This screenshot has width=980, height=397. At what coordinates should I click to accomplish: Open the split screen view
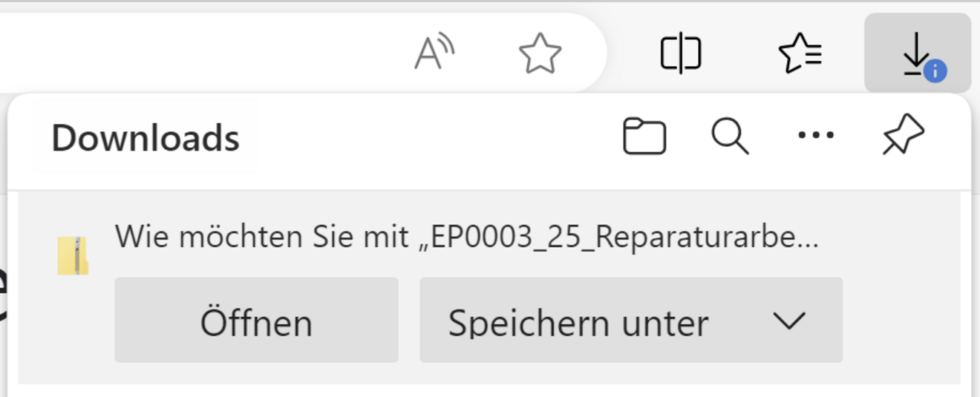tap(680, 53)
